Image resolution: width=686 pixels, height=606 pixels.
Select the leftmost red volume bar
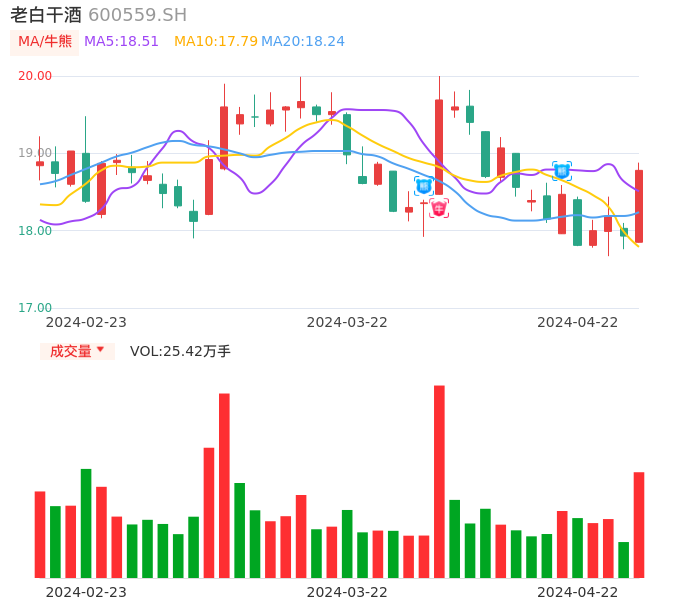[40, 534]
